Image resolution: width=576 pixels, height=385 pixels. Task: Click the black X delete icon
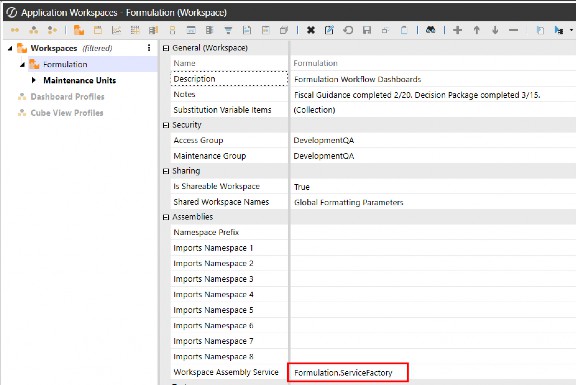[311, 30]
